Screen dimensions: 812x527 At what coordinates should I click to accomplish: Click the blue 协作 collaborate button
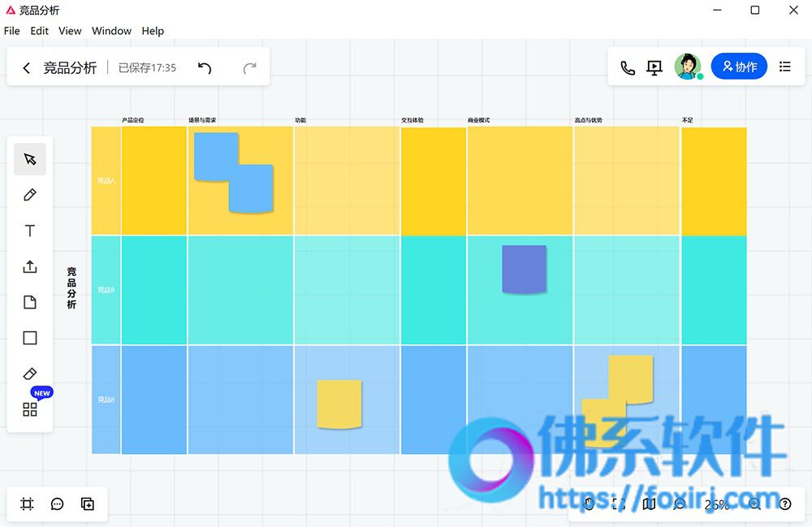point(739,67)
